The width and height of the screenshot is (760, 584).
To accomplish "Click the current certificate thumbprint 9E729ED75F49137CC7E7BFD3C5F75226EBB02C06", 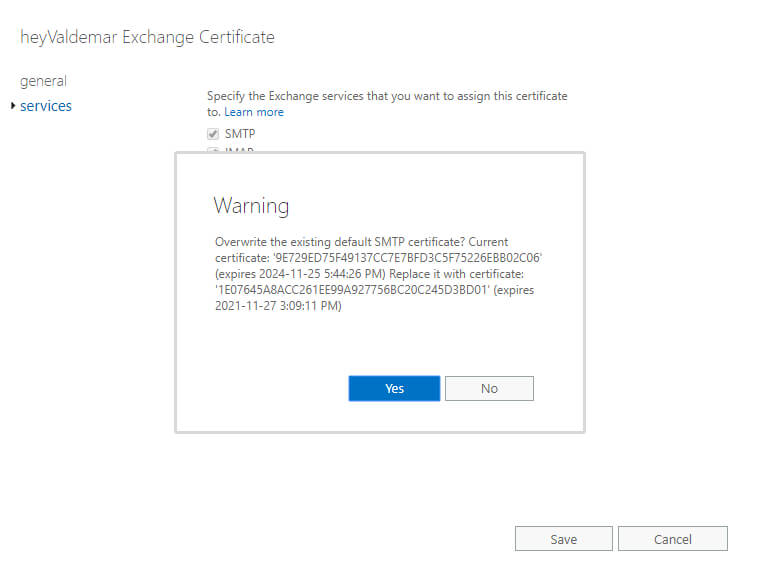I will click(407, 257).
